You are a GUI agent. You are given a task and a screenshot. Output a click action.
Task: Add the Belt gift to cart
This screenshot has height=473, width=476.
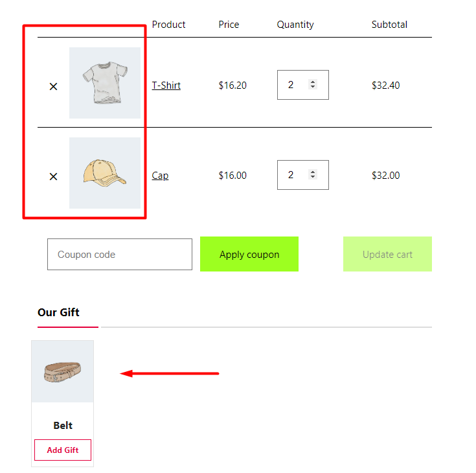pyautogui.click(x=63, y=450)
